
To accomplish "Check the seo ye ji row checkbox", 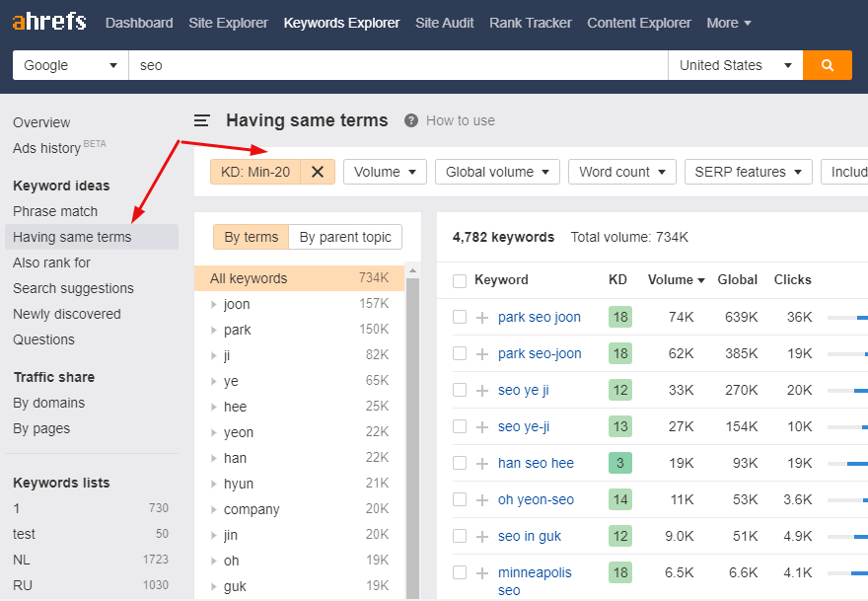I will tap(460, 390).
